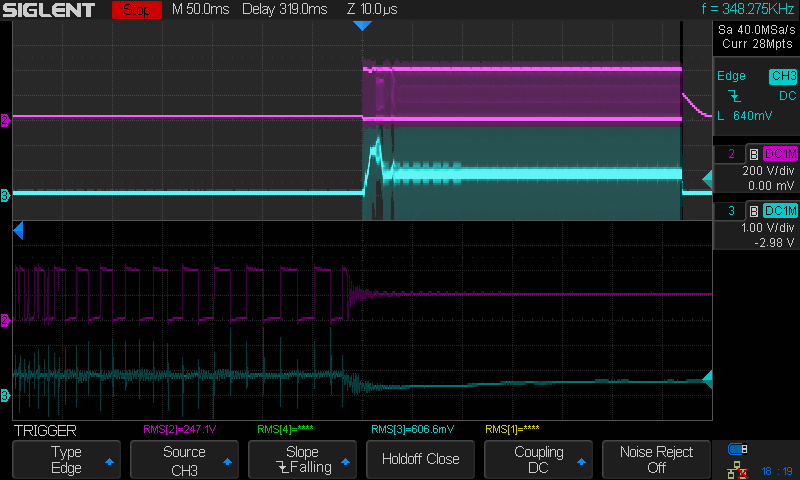Toggle Noise Reject Off
800x480 pixels.
click(656, 460)
